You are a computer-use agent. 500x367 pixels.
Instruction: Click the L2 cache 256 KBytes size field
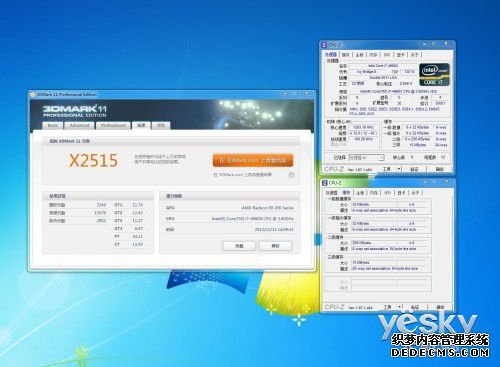pos(374,243)
